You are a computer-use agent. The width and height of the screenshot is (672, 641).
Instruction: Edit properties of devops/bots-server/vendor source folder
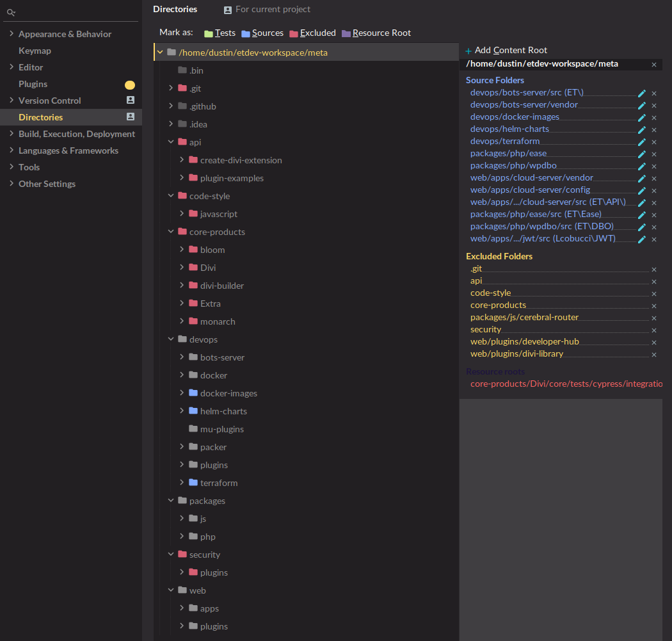pos(641,106)
